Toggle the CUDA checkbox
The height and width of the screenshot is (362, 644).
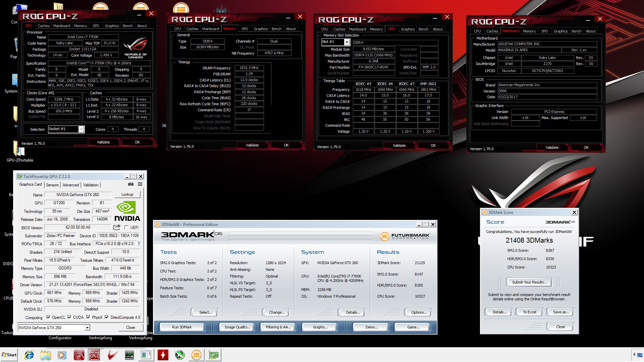69,317
